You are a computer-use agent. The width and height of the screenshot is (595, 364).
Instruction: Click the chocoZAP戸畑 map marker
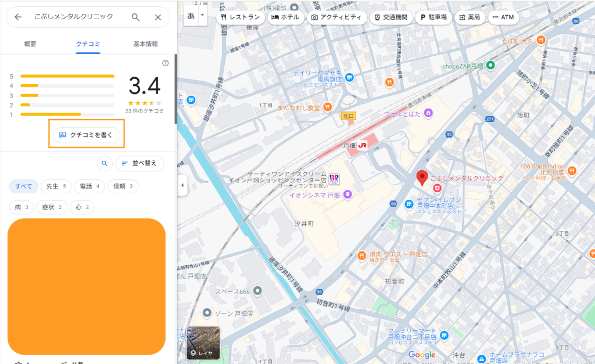coord(490,66)
